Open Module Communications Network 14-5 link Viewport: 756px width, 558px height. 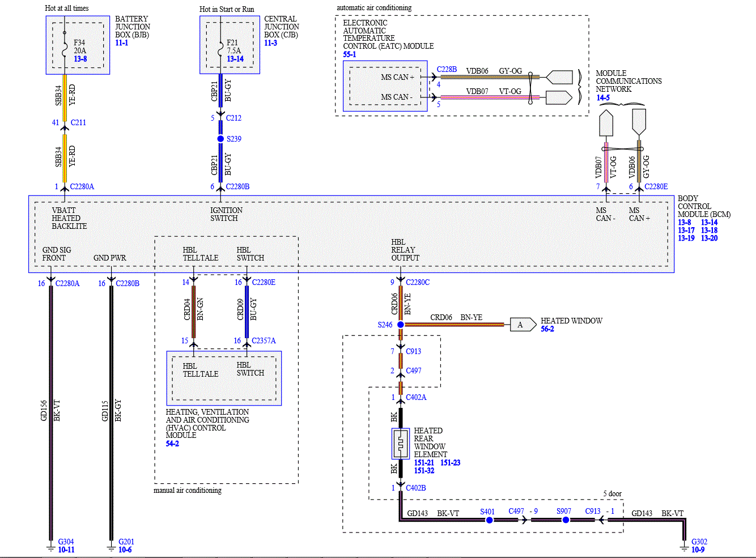click(x=603, y=97)
